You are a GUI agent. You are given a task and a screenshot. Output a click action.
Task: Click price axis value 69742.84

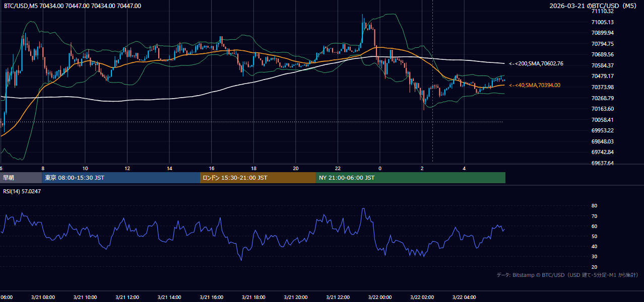602,152
